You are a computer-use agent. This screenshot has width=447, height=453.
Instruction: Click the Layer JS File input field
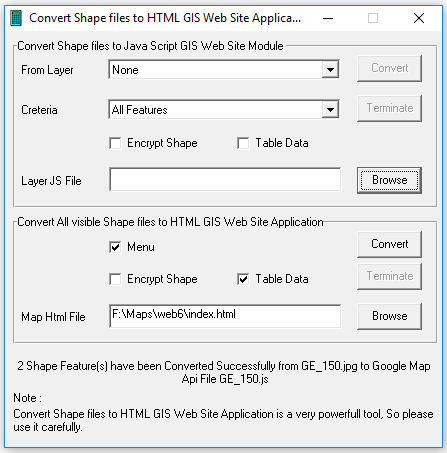click(225, 180)
